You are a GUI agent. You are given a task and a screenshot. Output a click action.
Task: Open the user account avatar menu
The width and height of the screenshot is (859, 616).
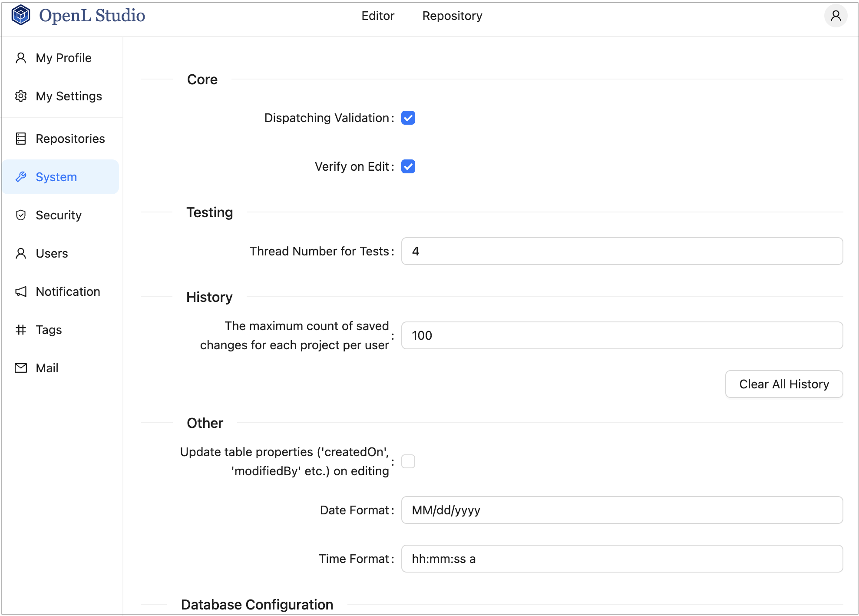(835, 16)
